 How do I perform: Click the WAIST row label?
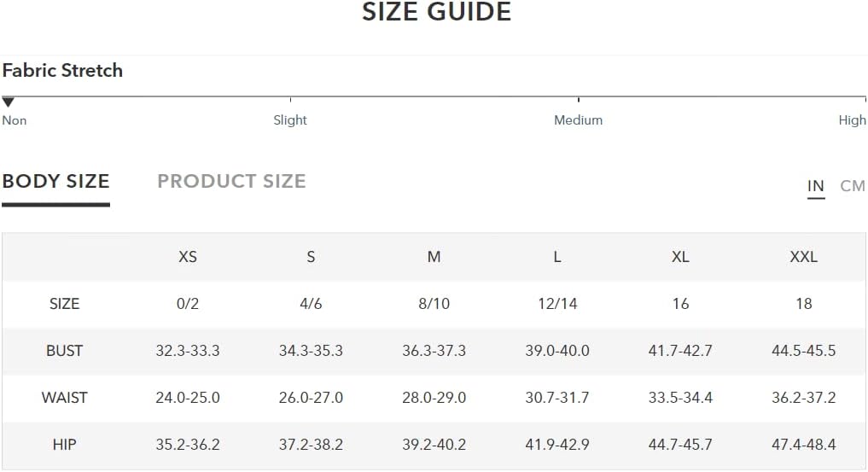(64, 398)
